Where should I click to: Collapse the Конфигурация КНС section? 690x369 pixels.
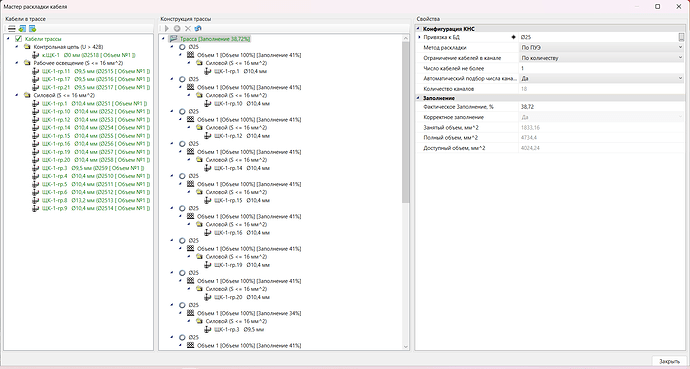click(x=418, y=29)
